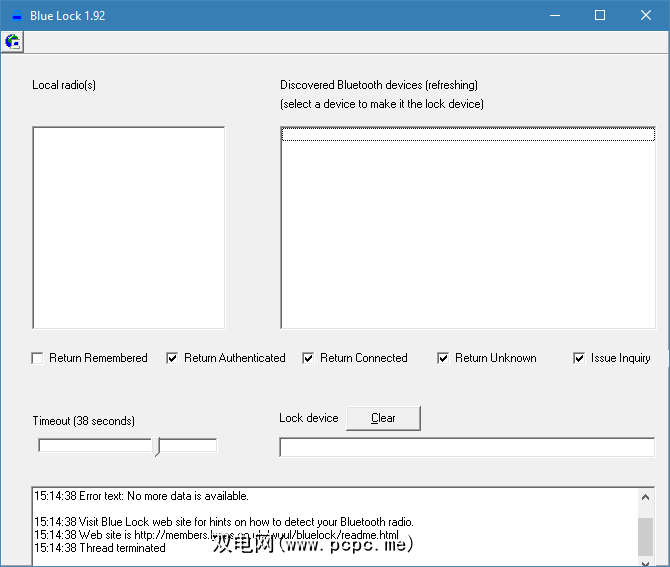Close the Blue Lock window

point(646,16)
